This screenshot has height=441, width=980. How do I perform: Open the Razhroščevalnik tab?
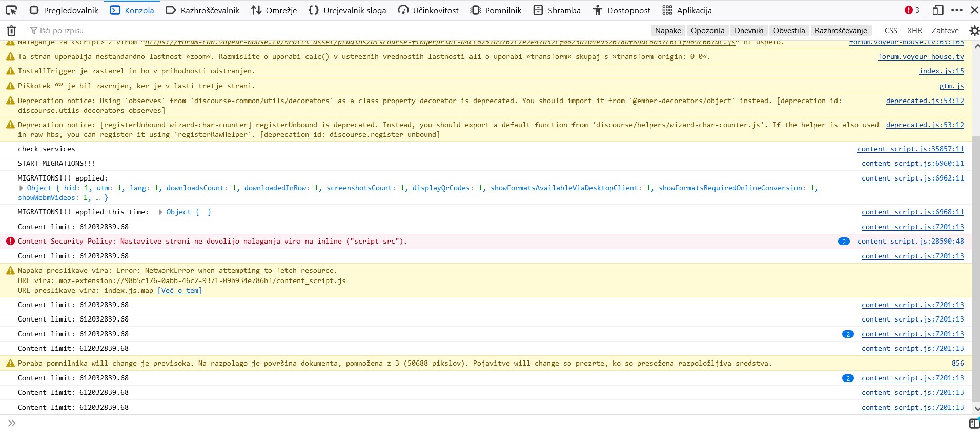point(202,10)
